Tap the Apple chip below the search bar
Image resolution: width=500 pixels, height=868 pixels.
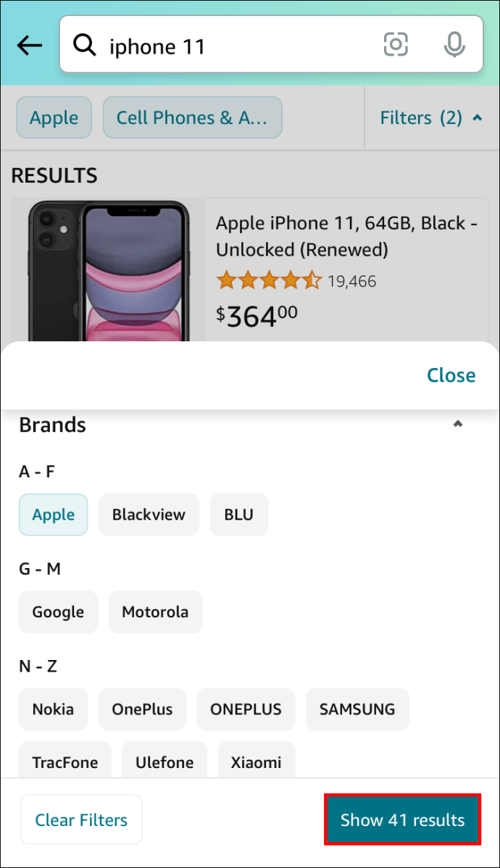click(54, 117)
